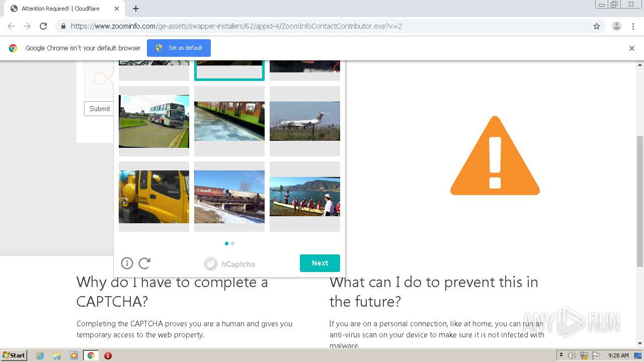Click the Action Center flag icon
This screenshot has width=644, height=362.
coord(596,355)
